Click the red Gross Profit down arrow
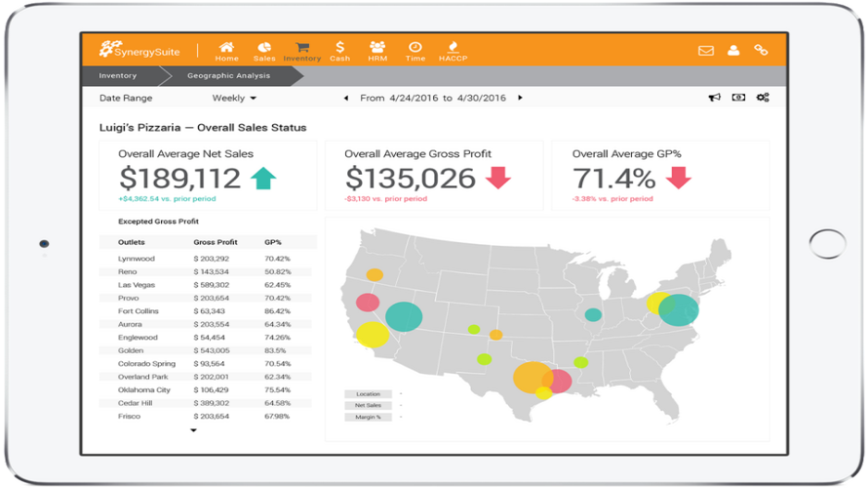Screen dimensions: 868x488 [498, 179]
